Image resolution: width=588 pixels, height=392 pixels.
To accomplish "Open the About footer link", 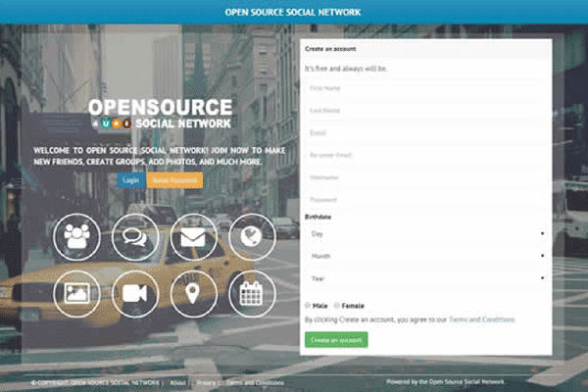I will pos(177,382).
